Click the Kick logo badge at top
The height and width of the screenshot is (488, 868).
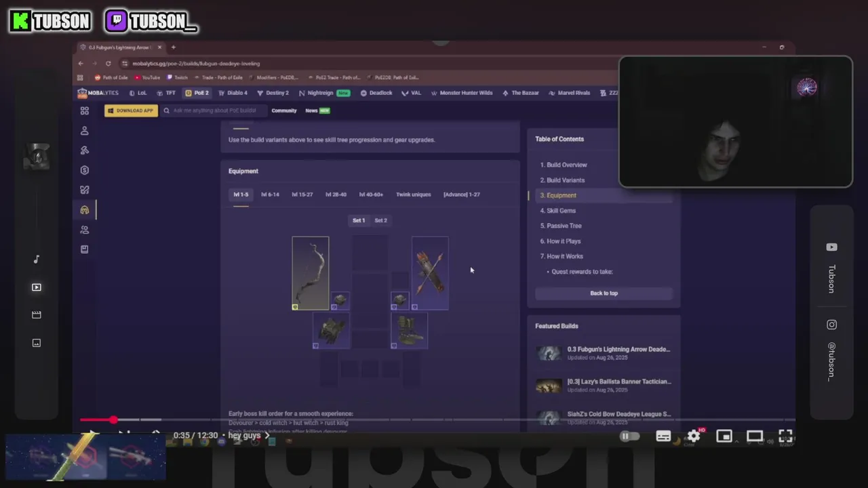[20, 21]
